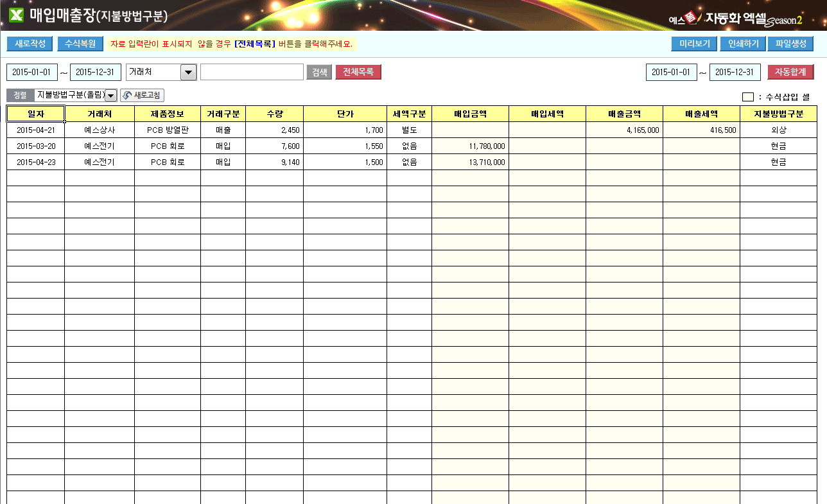Viewport: 827px width, 504px height.
Task: Click date cell 2015-03-20
Action: click(36, 146)
